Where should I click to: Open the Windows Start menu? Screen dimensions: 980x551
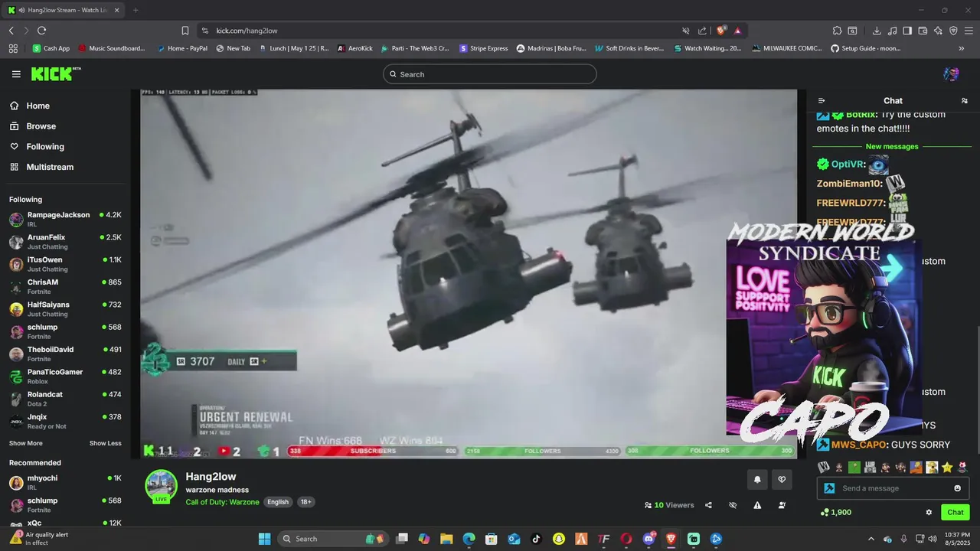264,539
